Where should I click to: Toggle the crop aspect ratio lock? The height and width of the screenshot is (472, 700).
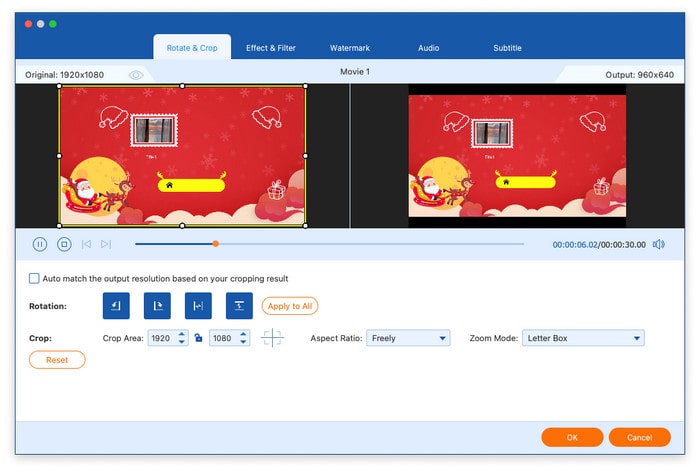click(x=198, y=338)
